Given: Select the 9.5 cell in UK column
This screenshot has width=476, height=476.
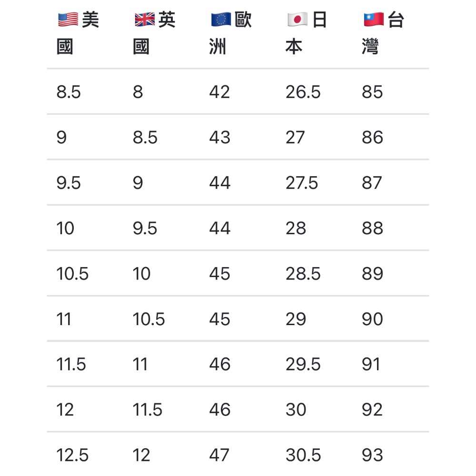Looking at the screenshot, I should (145, 228).
